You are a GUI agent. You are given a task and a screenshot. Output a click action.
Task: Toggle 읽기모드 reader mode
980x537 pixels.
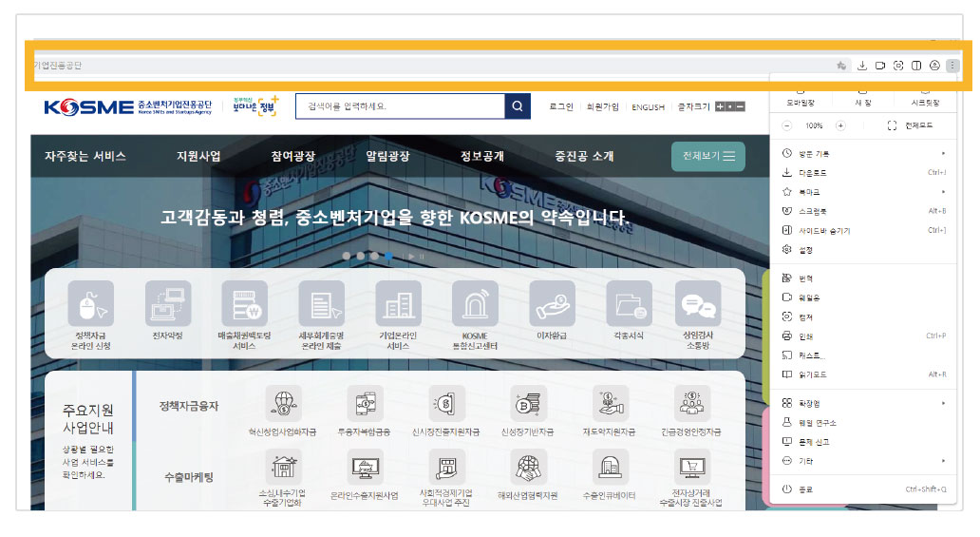pos(863,374)
